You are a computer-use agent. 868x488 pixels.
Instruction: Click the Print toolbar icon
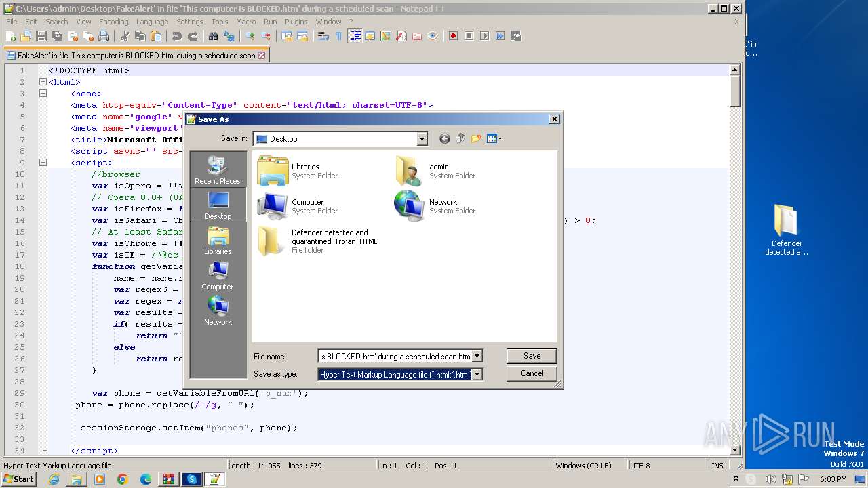point(103,36)
